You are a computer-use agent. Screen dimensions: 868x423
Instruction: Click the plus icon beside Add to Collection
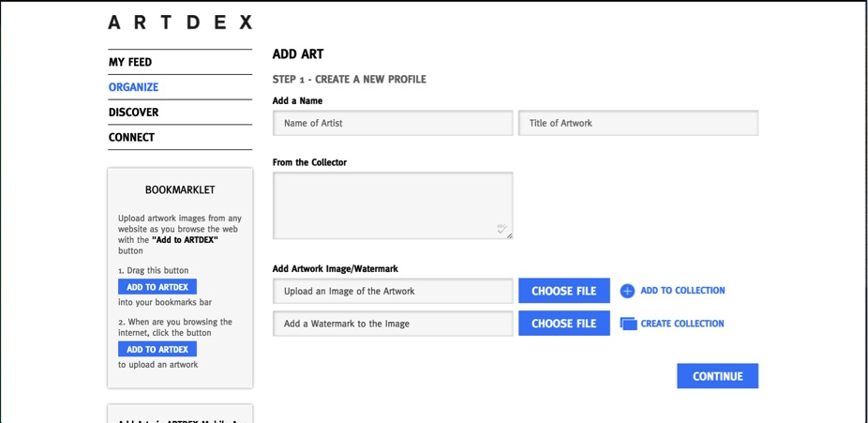pyautogui.click(x=627, y=292)
